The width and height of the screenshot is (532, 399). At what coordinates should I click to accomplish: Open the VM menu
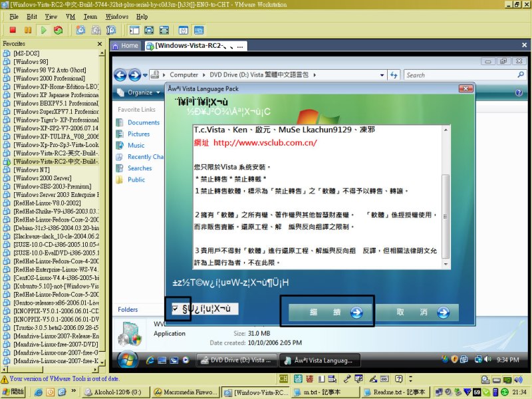(70, 17)
